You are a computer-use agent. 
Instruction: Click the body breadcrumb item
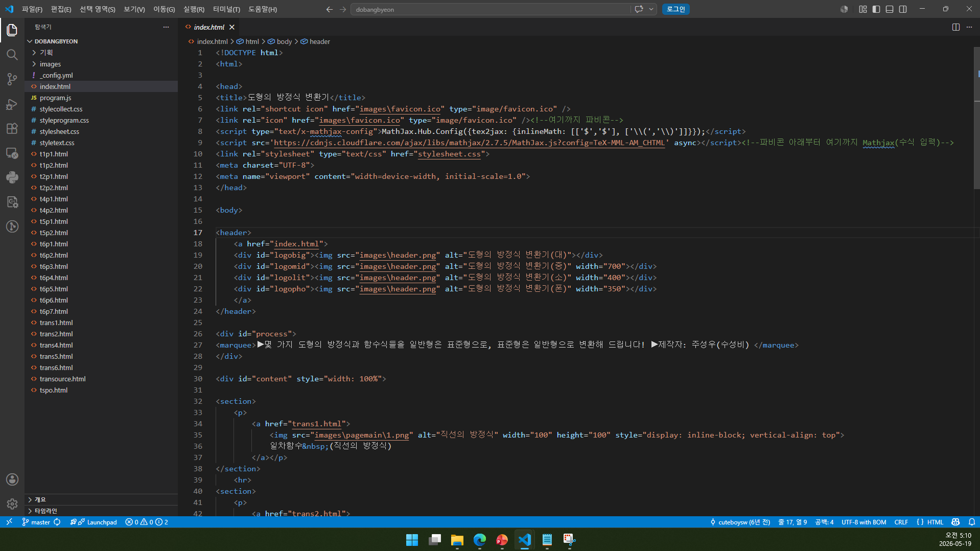point(280,41)
